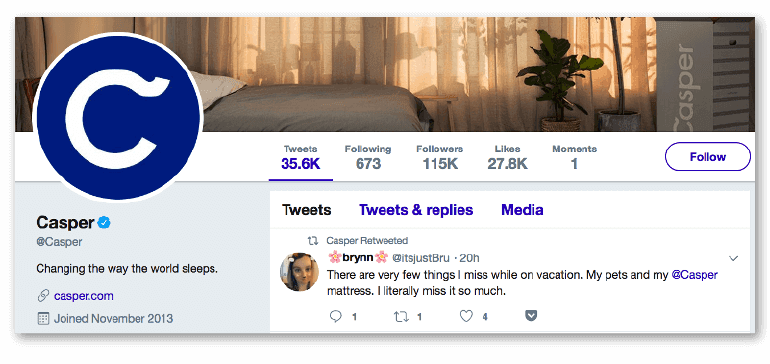The width and height of the screenshot is (770, 364).
Task: Open the casper.com website link
Action: pos(83,296)
